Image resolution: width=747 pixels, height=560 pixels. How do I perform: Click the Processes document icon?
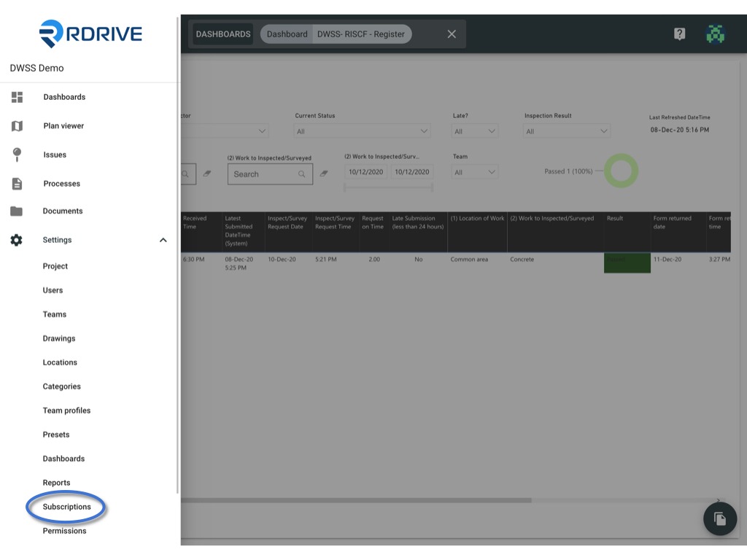click(17, 184)
